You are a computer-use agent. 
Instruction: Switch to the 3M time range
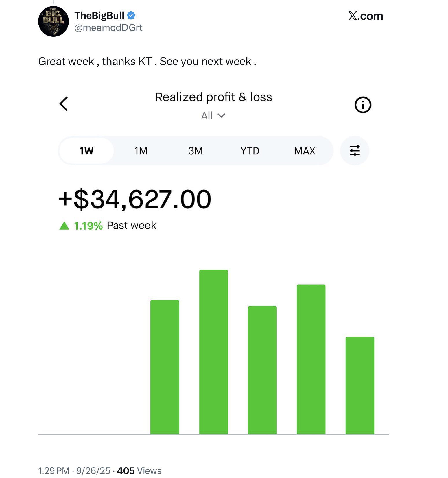click(196, 151)
